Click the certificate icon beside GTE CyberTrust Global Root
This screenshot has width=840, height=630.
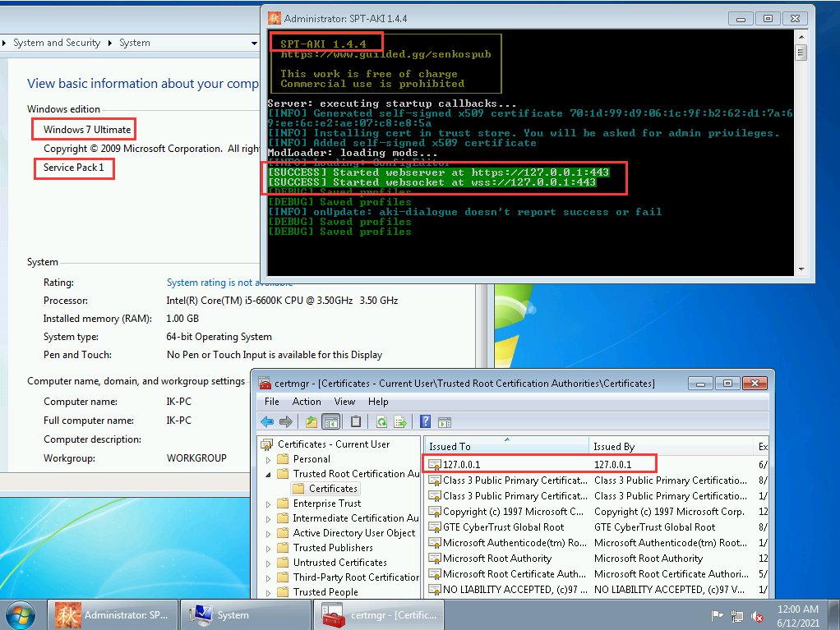pos(435,527)
